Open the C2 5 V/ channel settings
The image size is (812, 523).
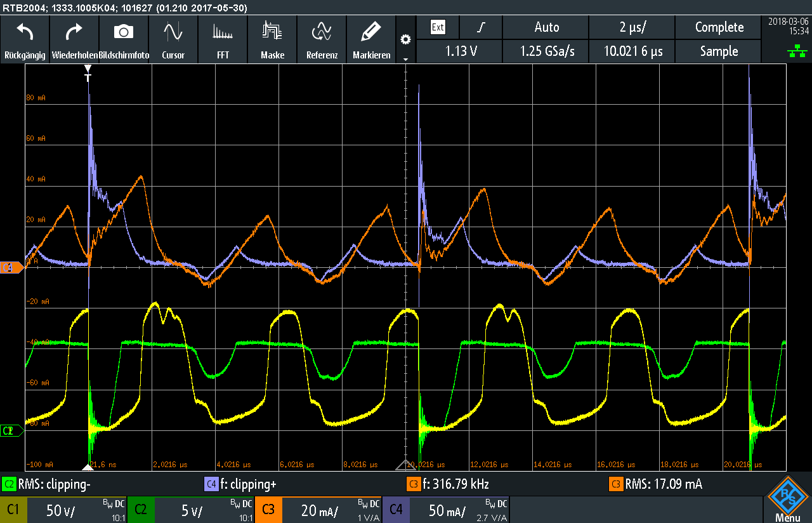tap(191, 510)
